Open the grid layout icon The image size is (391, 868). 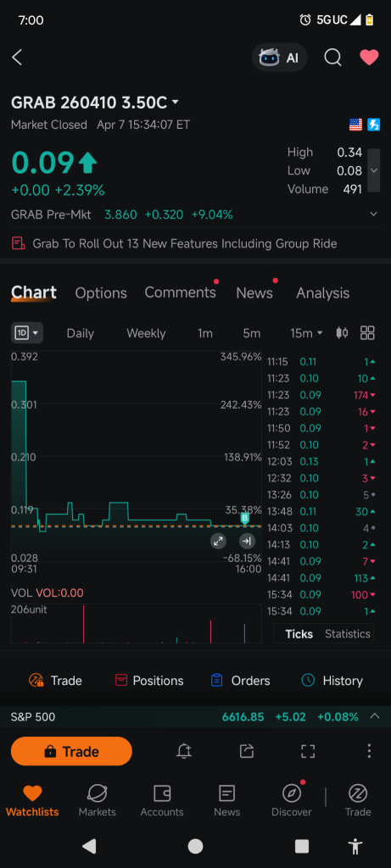click(367, 332)
